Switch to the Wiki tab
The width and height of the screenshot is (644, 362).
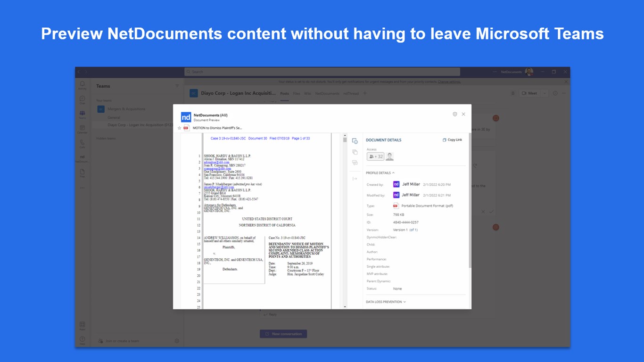pyautogui.click(x=307, y=93)
